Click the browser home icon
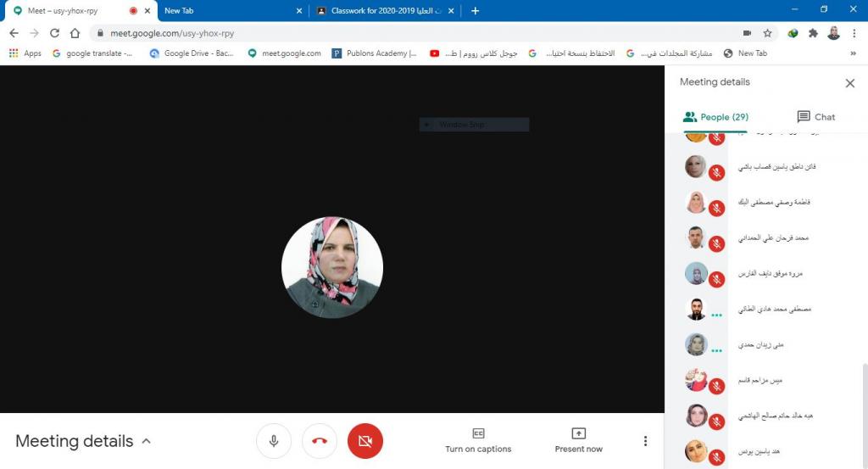This screenshot has height=469, width=868. click(75, 33)
